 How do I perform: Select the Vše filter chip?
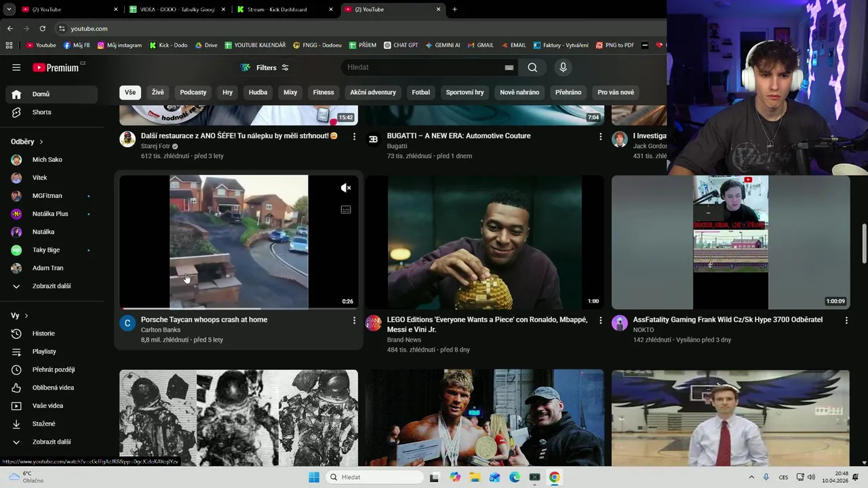tap(130, 92)
